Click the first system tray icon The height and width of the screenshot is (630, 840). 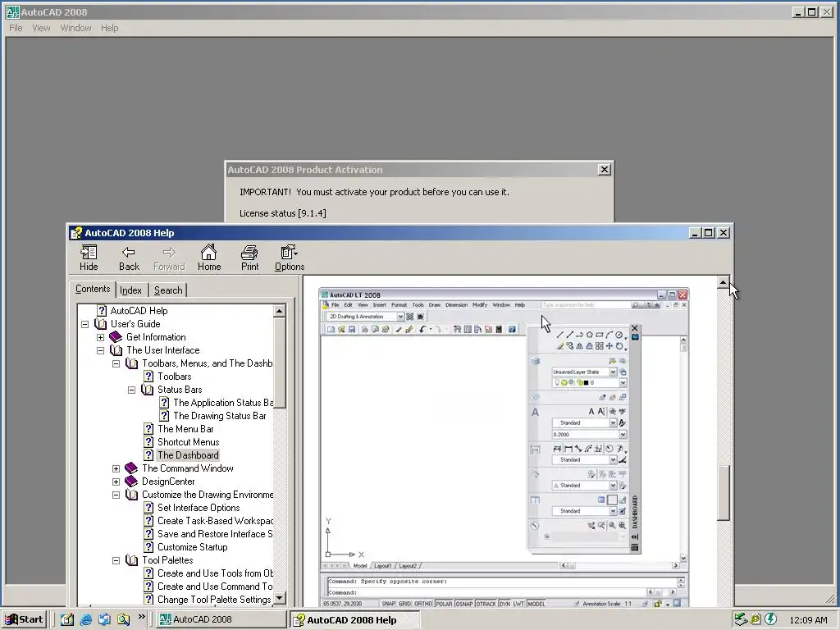[x=741, y=619]
